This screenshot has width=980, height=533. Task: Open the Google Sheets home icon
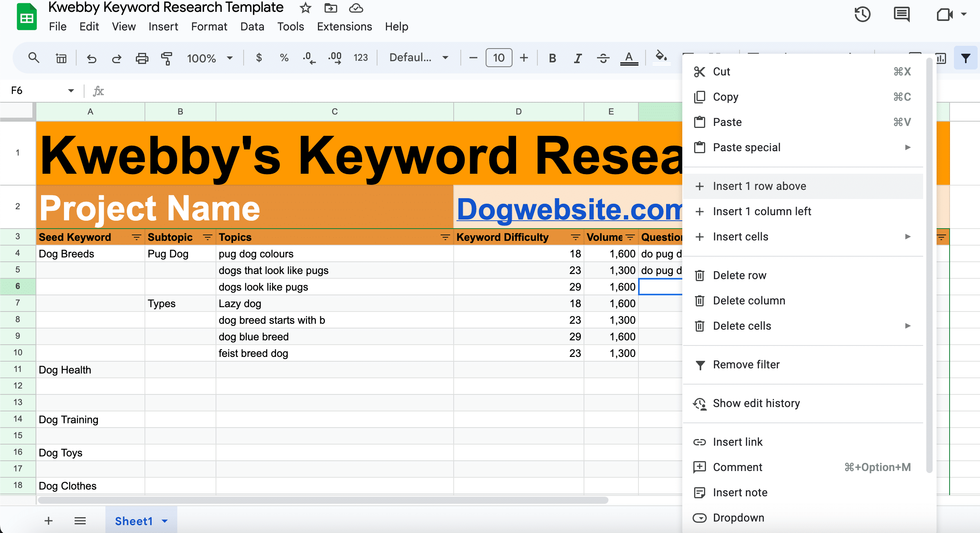click(26, 17)
